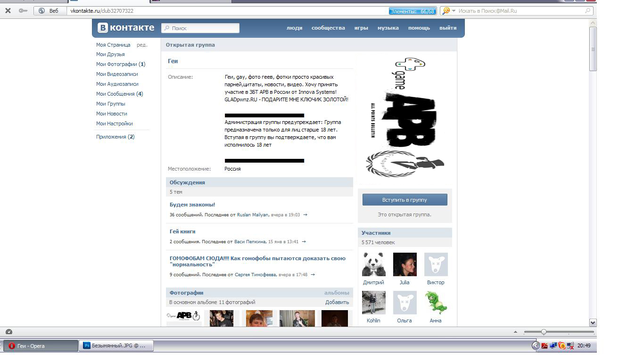
Task: Click the password key wand icon
Action: (x=23, y=10)
